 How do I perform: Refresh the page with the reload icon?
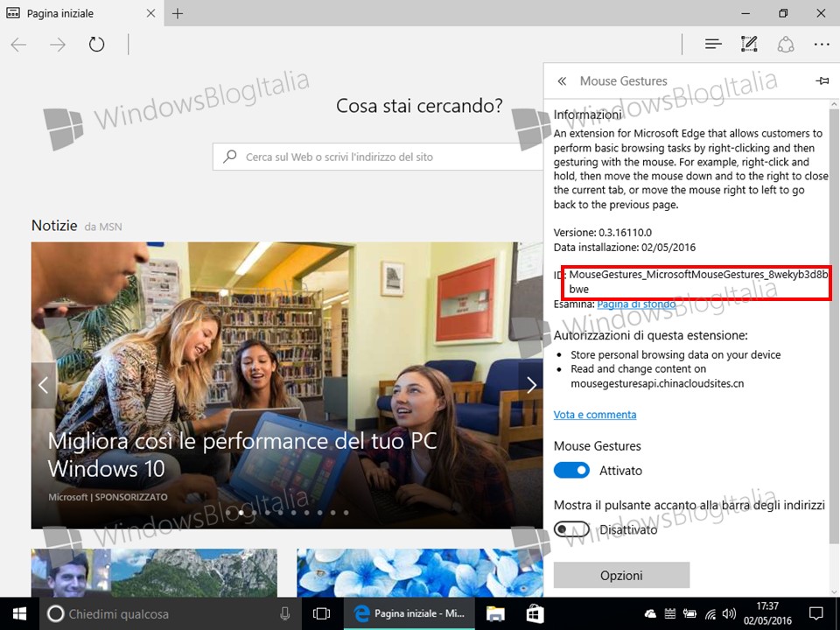pyautogui.click(x=96, y=44)
